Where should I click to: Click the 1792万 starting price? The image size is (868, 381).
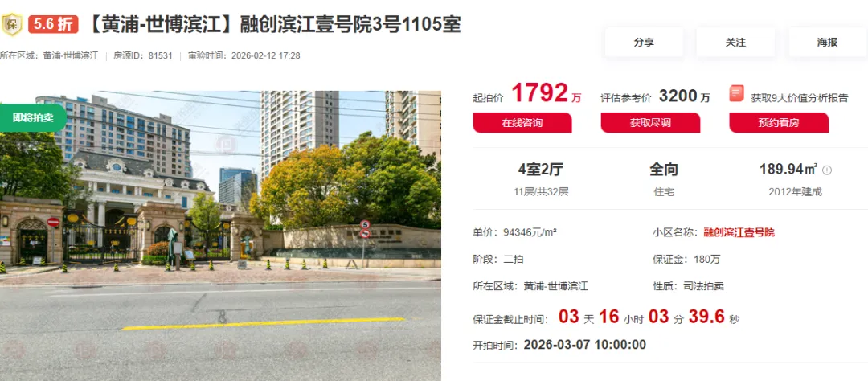(547, 93)
